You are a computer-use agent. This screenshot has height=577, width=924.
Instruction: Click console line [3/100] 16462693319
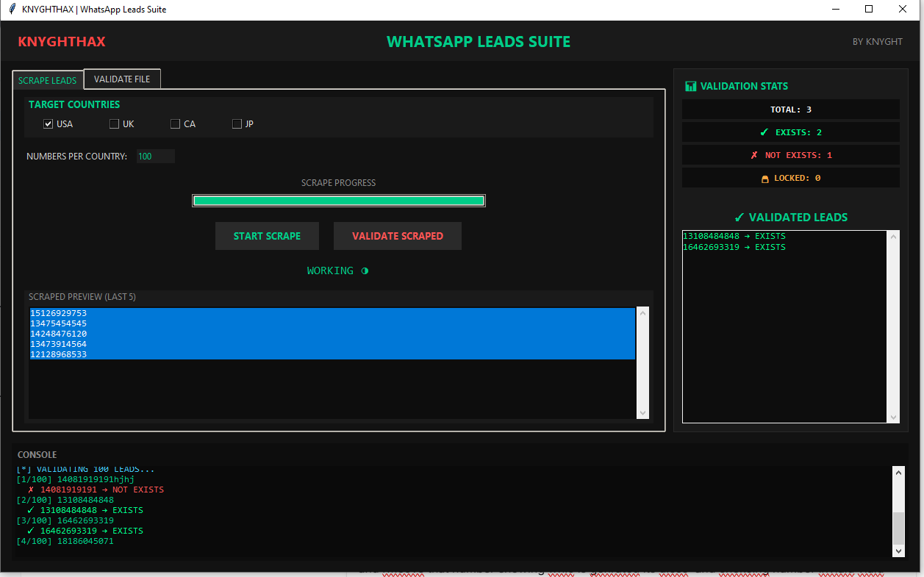(x=65, y=520)
